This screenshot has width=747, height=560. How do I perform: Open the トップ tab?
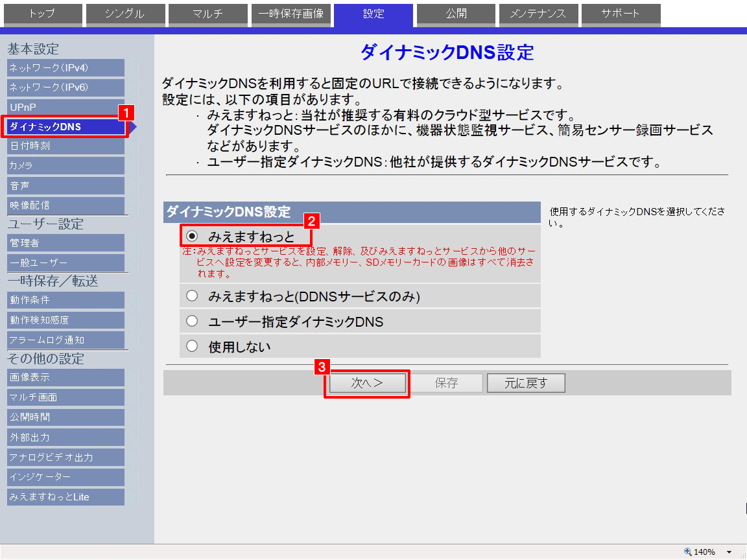pyautogui.click(x=42, y=14)
